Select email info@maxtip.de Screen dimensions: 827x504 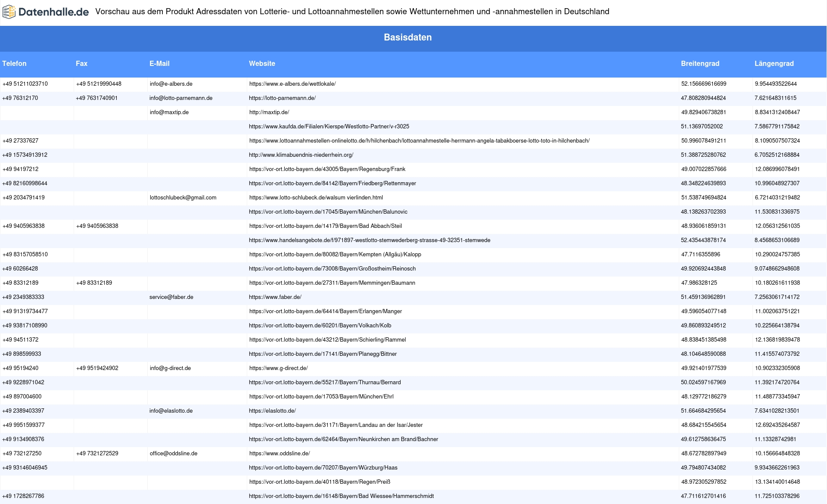click(x=169, y=112)
